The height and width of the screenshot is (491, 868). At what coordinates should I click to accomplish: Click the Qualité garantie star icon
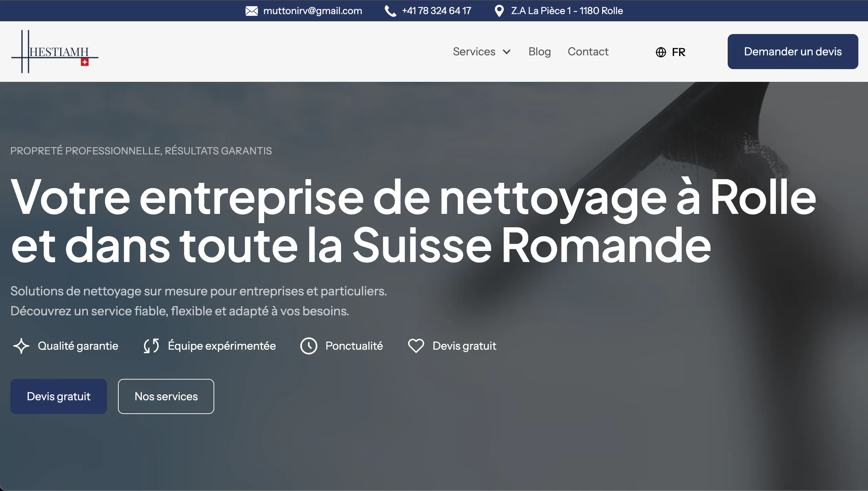click(x=21, y=346)
